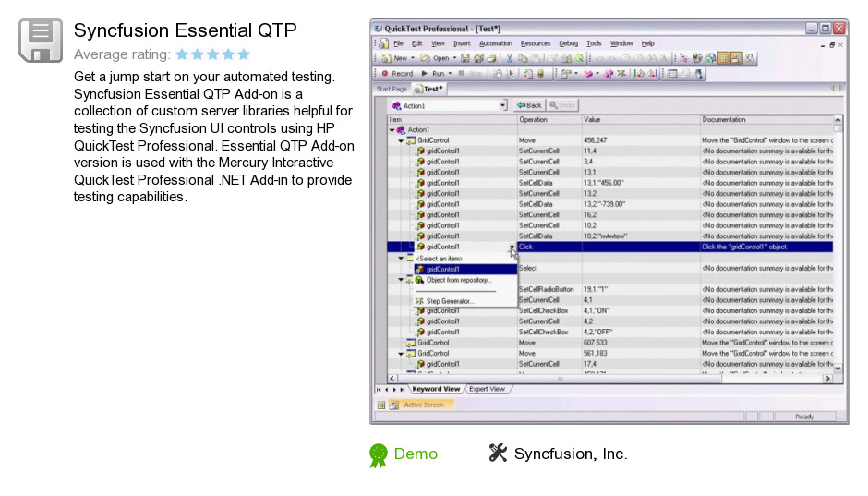Screen dimensions: 868x496
Task: Click the tree diagram icon in first toolbar
Action: tap(684, 58)
